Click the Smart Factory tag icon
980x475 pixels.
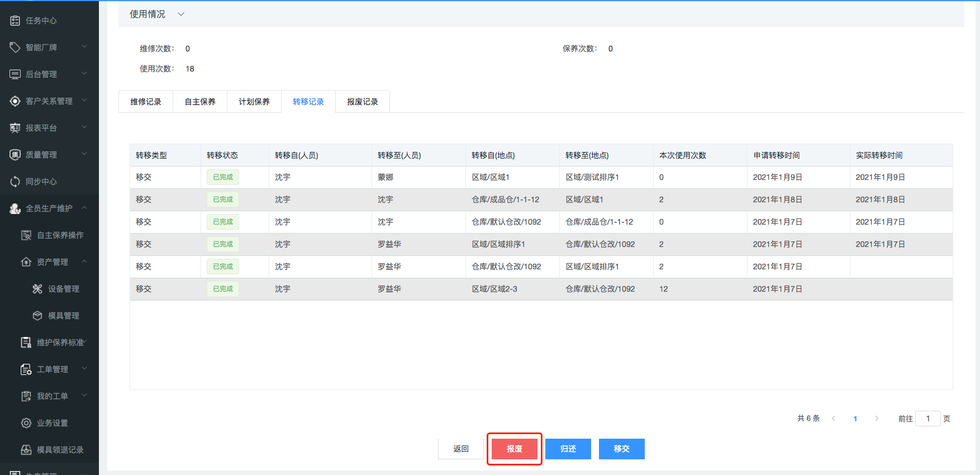(15, 47)
